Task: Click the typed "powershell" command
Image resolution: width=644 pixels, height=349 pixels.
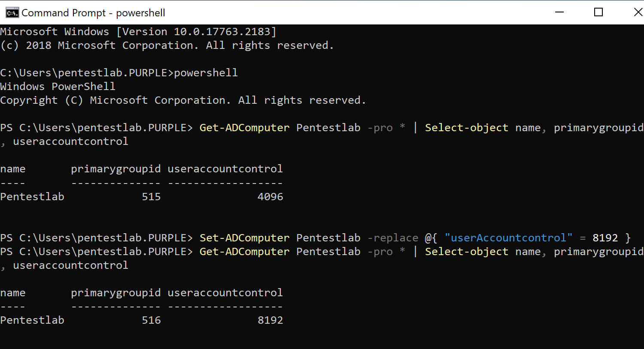Action: tap(206, 73)
